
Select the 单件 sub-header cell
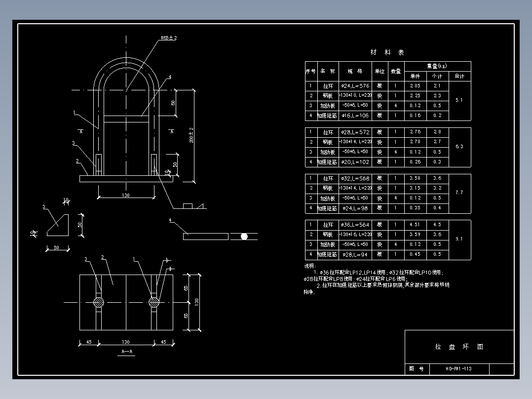point(416,76)
